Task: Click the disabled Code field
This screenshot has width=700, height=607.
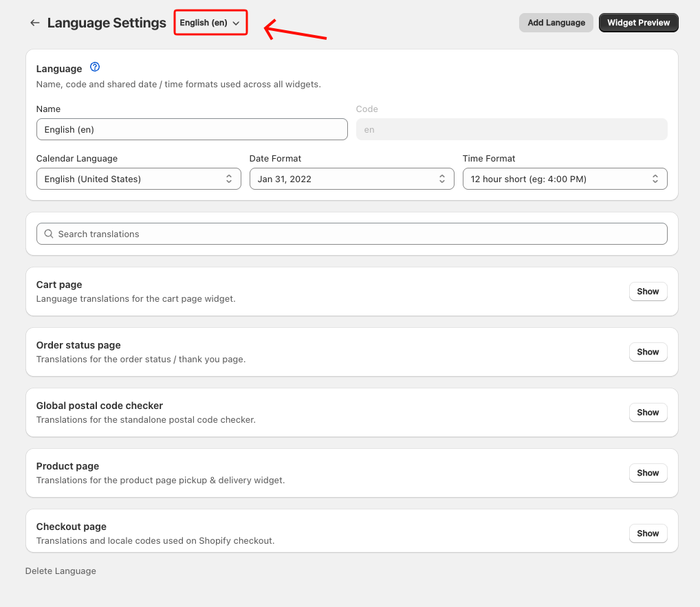Action: (512, 129)
